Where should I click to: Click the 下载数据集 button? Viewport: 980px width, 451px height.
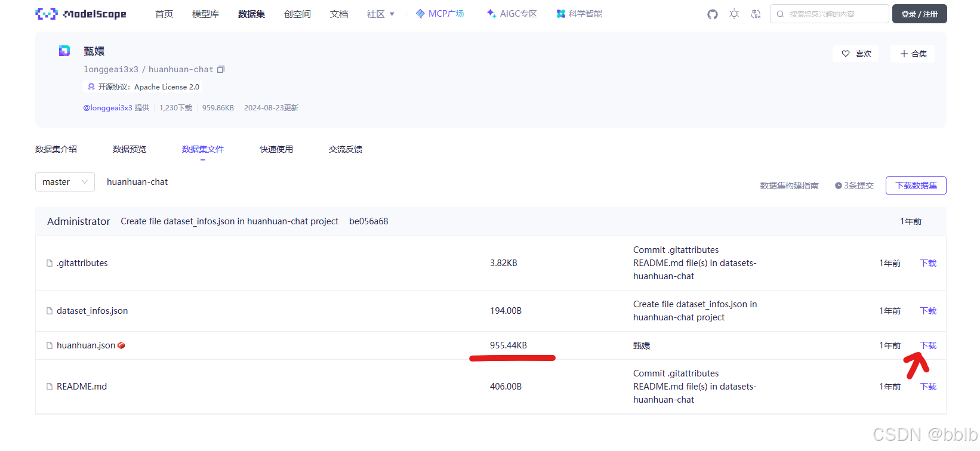click(916, 186)
